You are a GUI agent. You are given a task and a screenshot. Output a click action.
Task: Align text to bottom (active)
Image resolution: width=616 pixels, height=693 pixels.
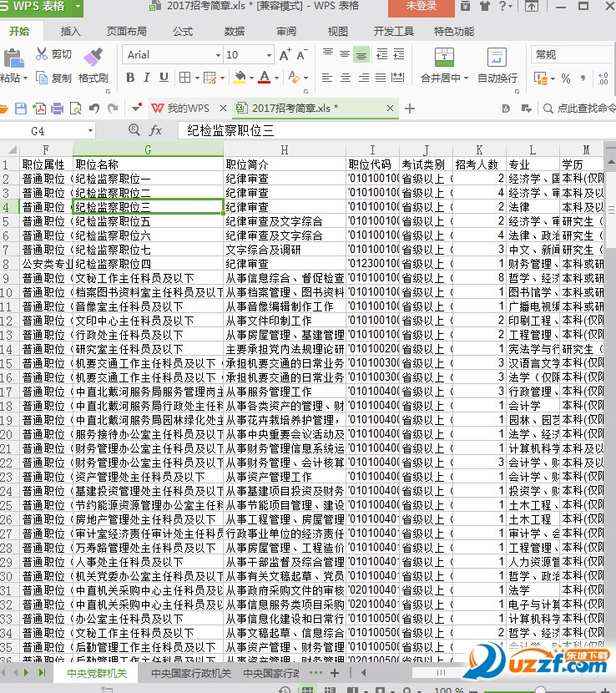[x=361, y=55]
